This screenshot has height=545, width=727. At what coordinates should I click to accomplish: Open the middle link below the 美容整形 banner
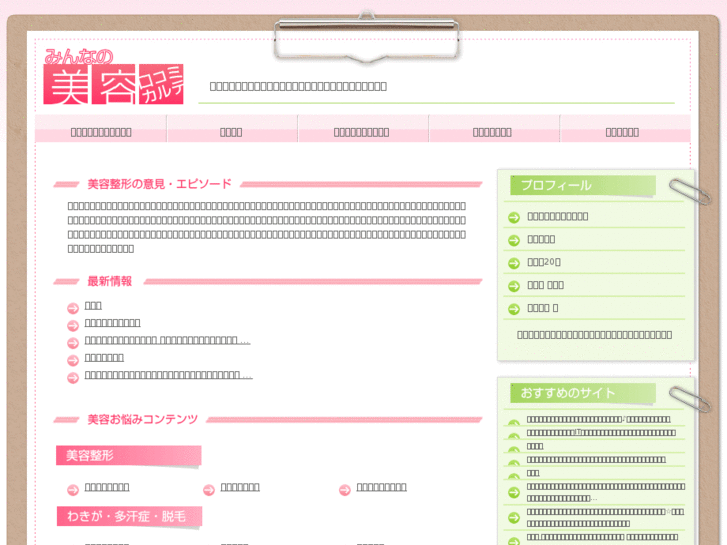[240, 487]
